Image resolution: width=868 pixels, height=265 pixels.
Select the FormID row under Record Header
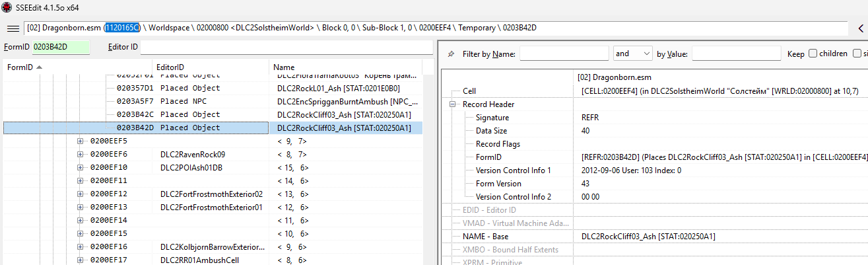pos(653,157)
